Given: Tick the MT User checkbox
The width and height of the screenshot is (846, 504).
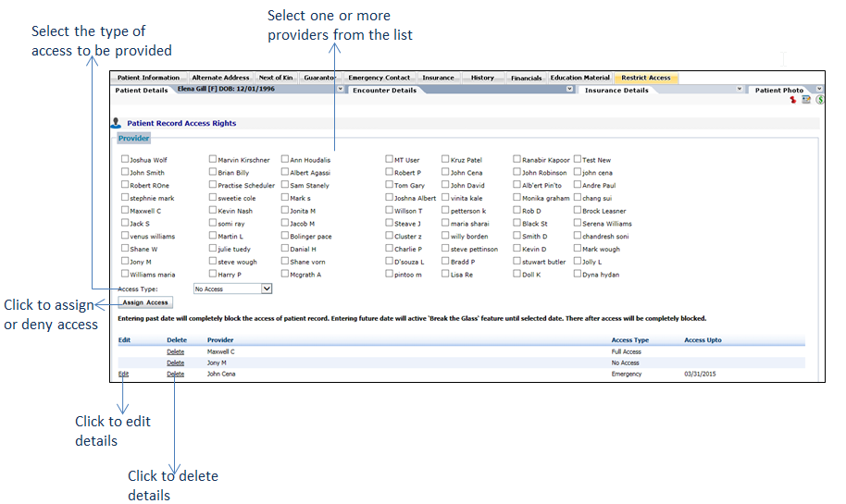Looking at the screenshot, I should (389, 159).
